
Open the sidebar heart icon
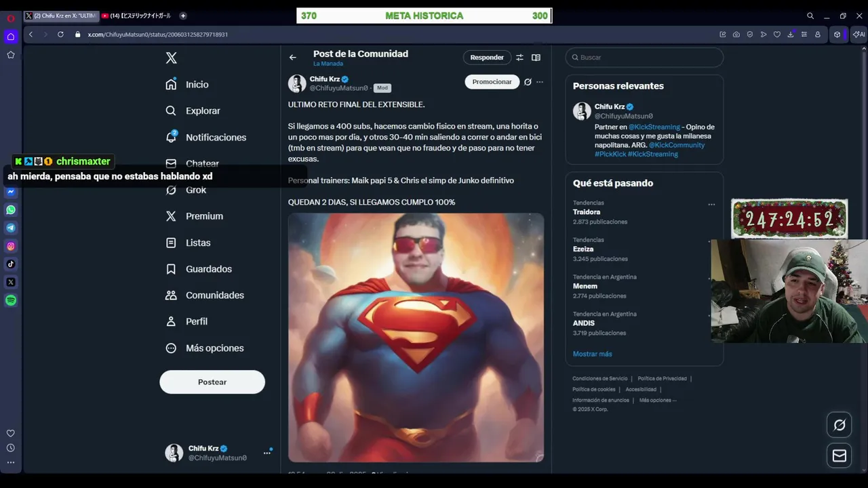coord(11,433)
